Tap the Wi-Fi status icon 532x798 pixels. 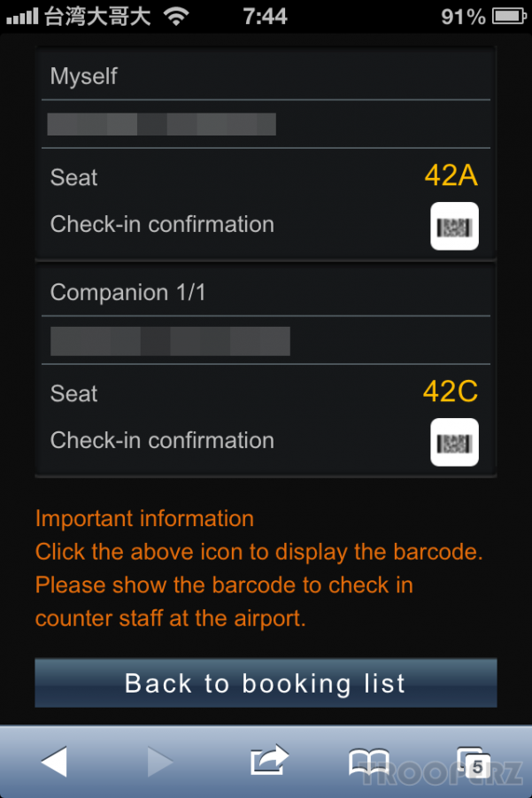[176, 16]
